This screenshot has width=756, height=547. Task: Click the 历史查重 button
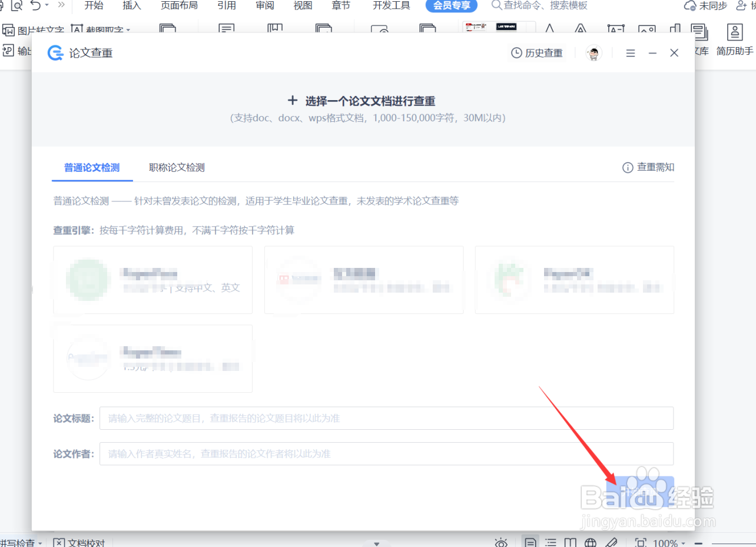(536, 52)
